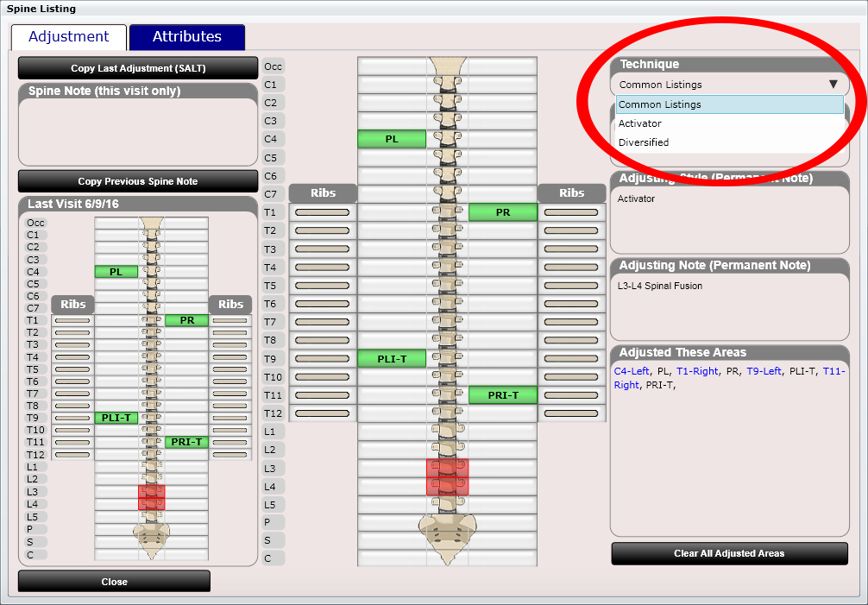Screen dimensions: 868x605
Task: Select the Adjustment tab
Action: pyautogui.click(x=69, y=37)
